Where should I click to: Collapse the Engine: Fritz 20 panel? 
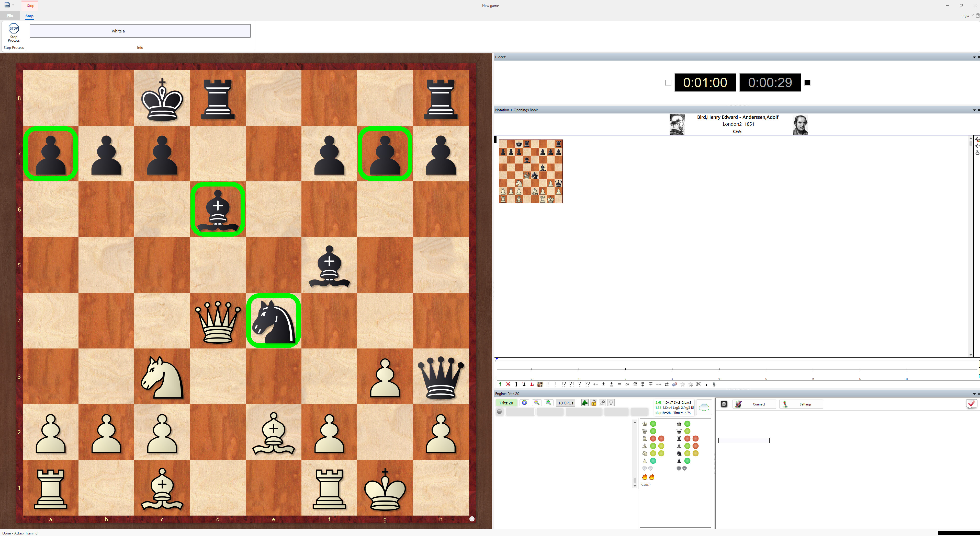click(x=973, y=394)
